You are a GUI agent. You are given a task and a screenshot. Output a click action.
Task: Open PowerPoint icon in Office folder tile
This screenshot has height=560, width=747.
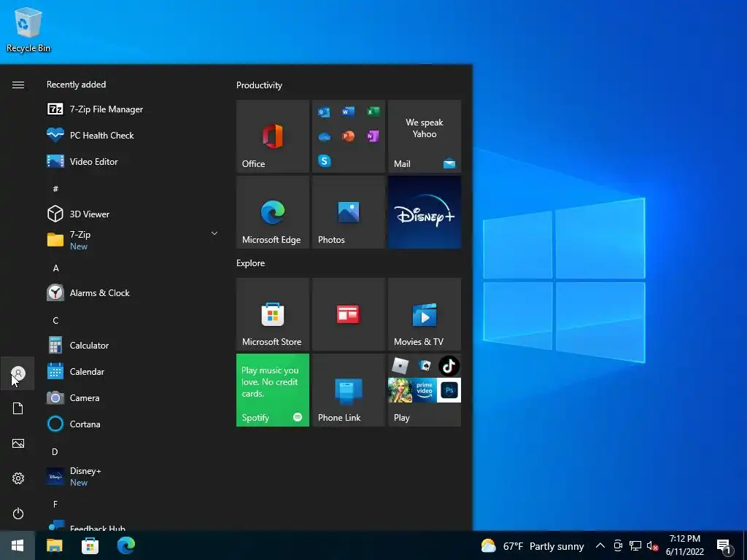[348, 136]
